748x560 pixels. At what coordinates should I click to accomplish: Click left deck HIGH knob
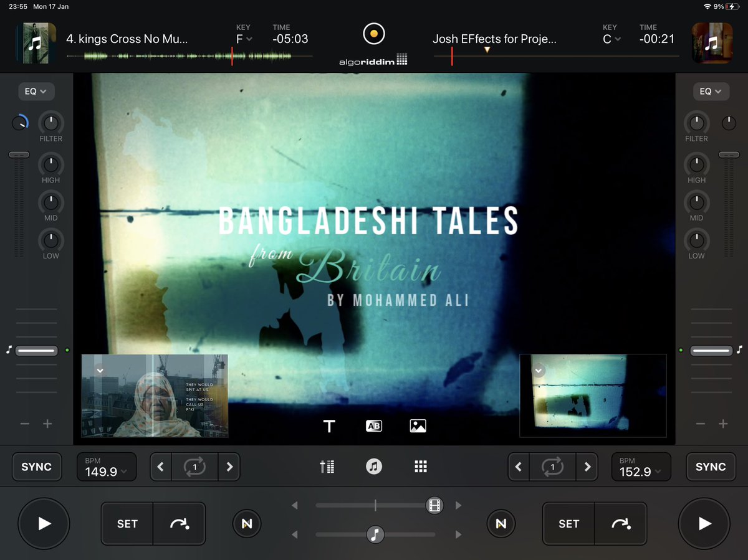(50, 164)
